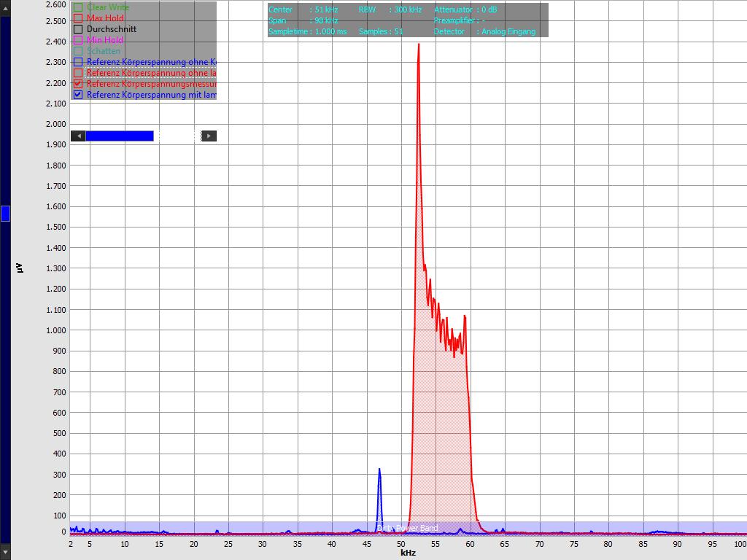The height and width of the screenshot is (560, 747).
Task: Click the Dirty Power Band label
Action: pyautogui.click(x=407, y=528)
